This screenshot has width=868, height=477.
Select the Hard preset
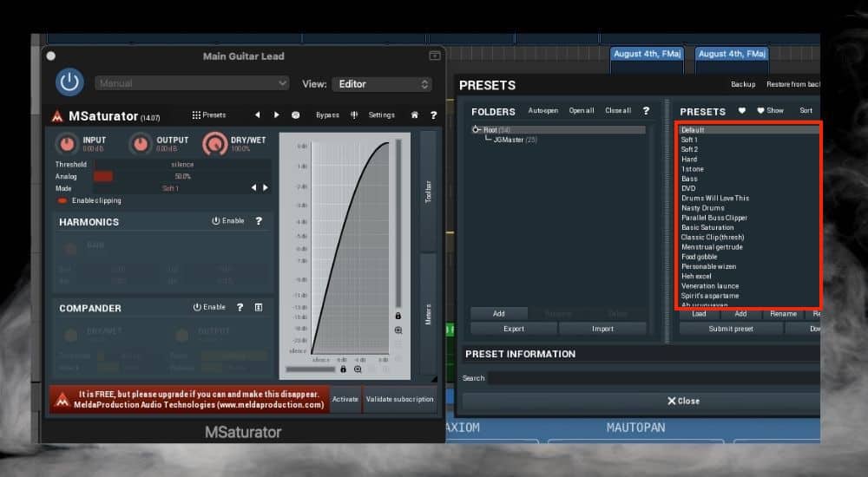(689, 160)
